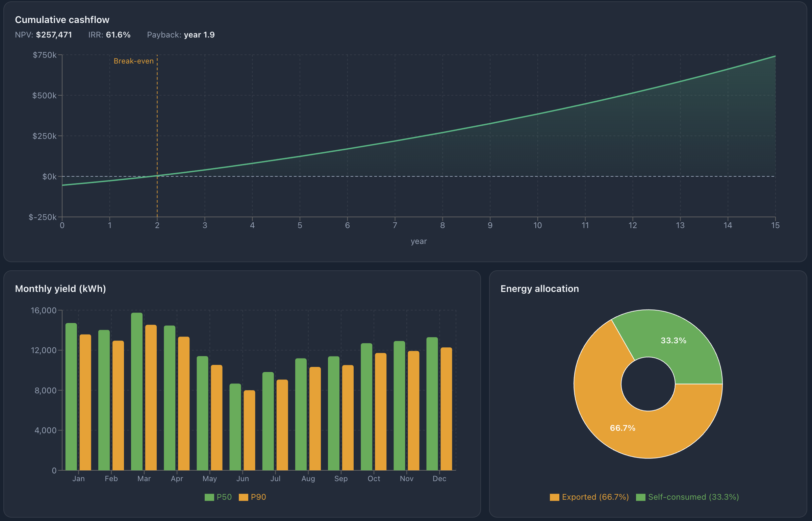
Task: Click the Energy allocation panel title
Action: (540, 289)
